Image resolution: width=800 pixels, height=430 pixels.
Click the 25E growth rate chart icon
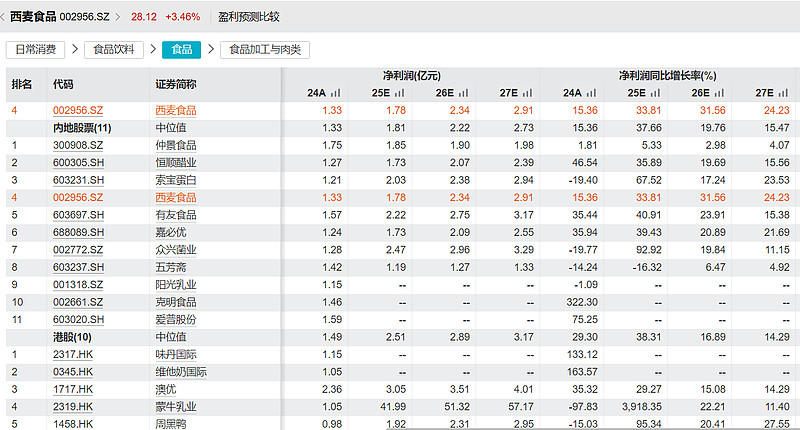[655, 93]
